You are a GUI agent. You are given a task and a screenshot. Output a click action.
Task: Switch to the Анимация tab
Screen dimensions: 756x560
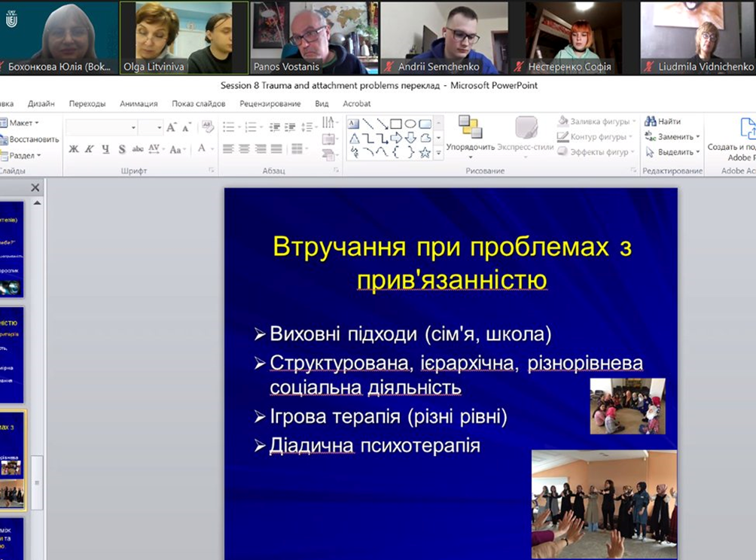139,104
